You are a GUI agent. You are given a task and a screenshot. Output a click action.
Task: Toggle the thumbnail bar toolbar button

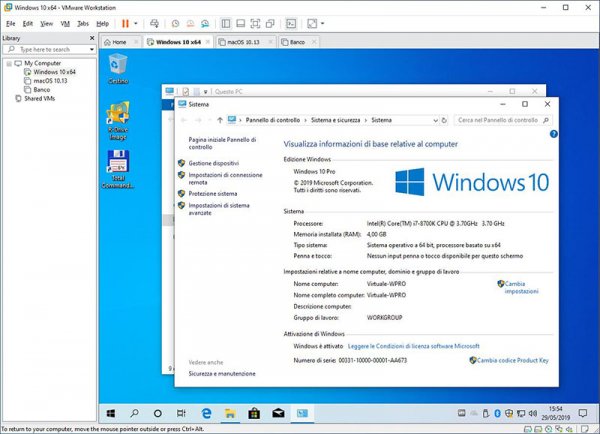(241, 24)
